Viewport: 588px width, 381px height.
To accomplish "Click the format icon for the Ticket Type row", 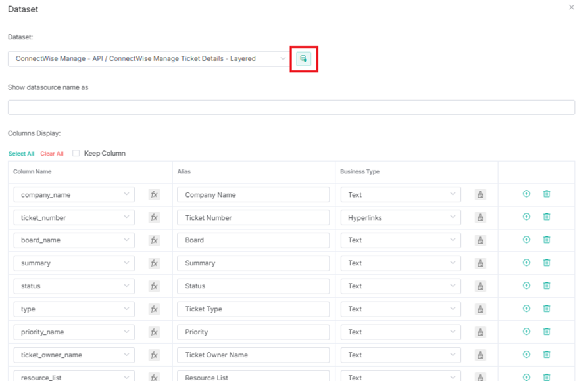I will 480,309.
